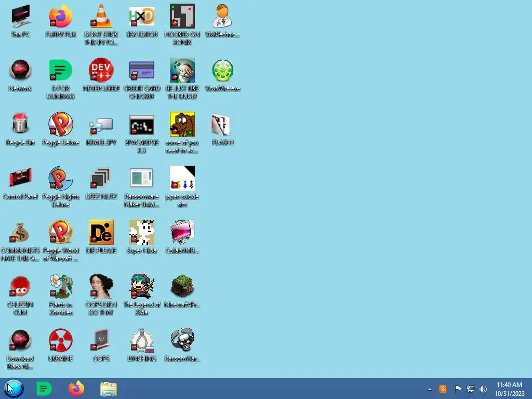Click the Start button orb
532x399 pixels.
[14, 389]
